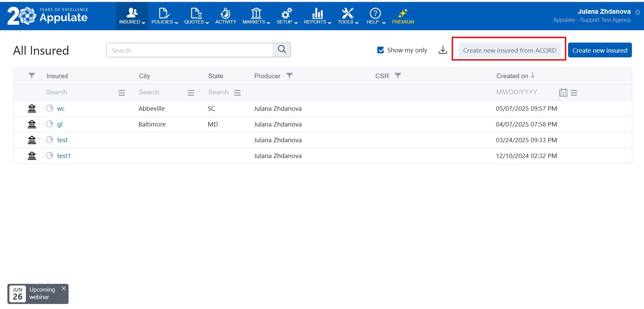The image size is (644, 309).
Task: Expand the Reports menu dropdown
Action: pos(317,16)
